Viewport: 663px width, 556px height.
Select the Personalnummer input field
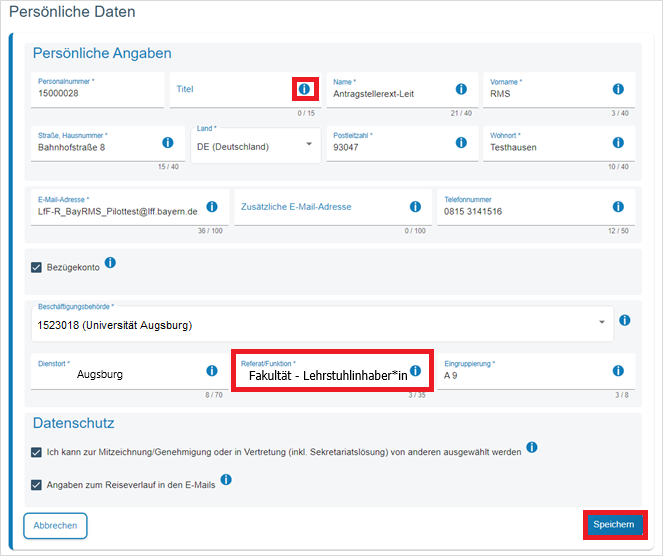pyautogui.click(x=95, y=94)
